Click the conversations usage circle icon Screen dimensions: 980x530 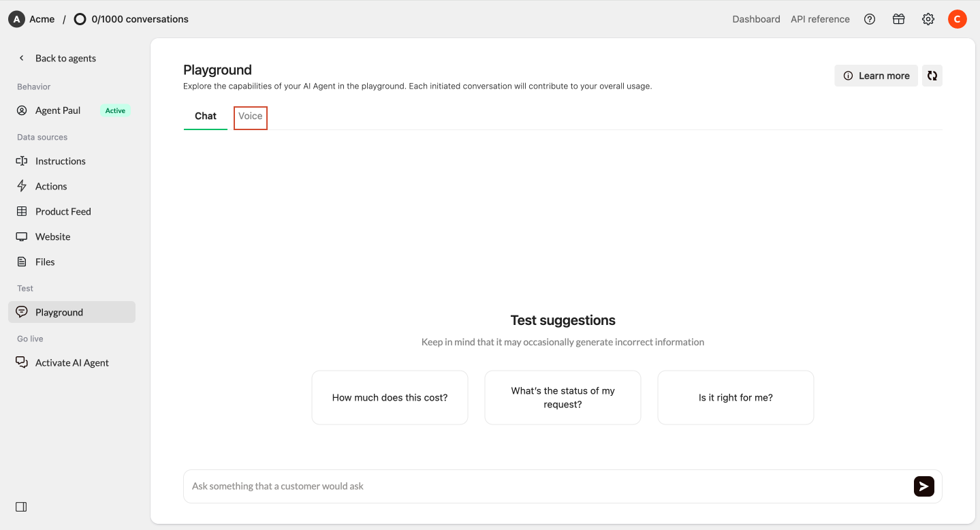click(80, 19)
